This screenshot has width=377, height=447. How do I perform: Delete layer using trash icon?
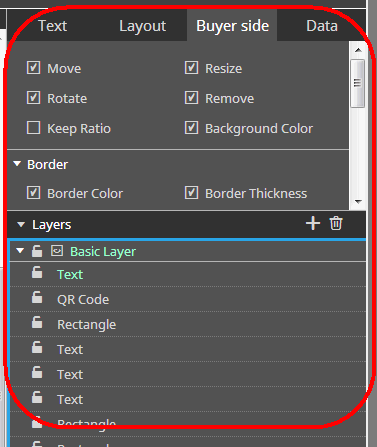336,223
